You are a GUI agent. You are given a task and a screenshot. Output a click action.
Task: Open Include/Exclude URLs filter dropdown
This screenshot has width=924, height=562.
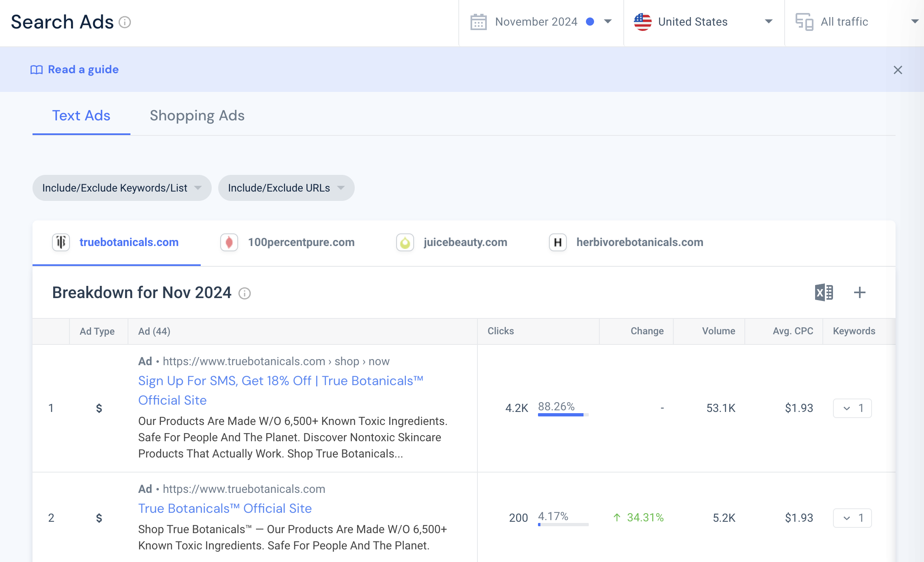tap(286, 188)
